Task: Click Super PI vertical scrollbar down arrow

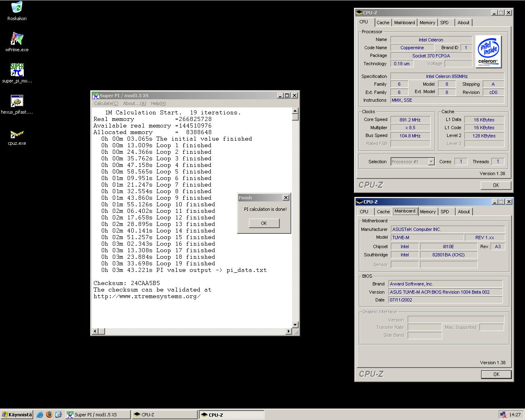Action: point(295,325)
